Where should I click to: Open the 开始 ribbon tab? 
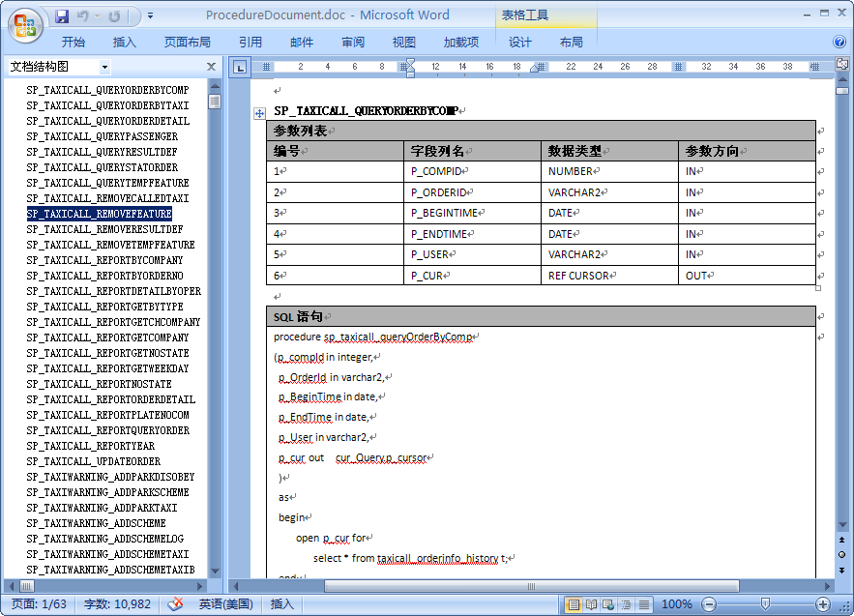coord(73,42)
